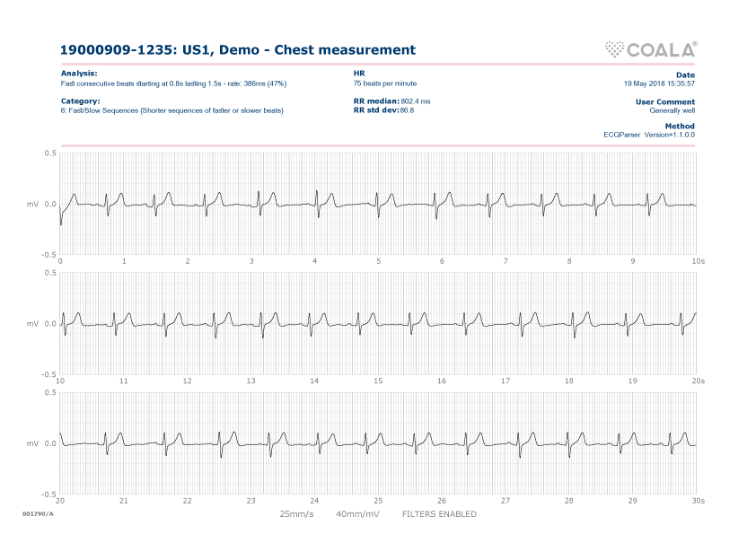Click the report title 'Chest measurement' heading
Viewport: 756px width, 534px height.
coord(238,50)
